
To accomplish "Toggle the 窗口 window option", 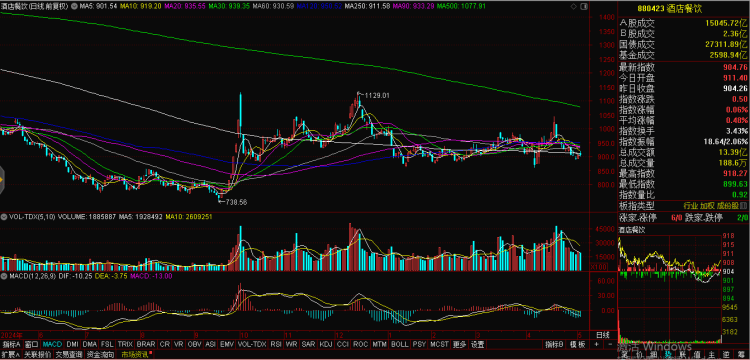I will point(32,344).
